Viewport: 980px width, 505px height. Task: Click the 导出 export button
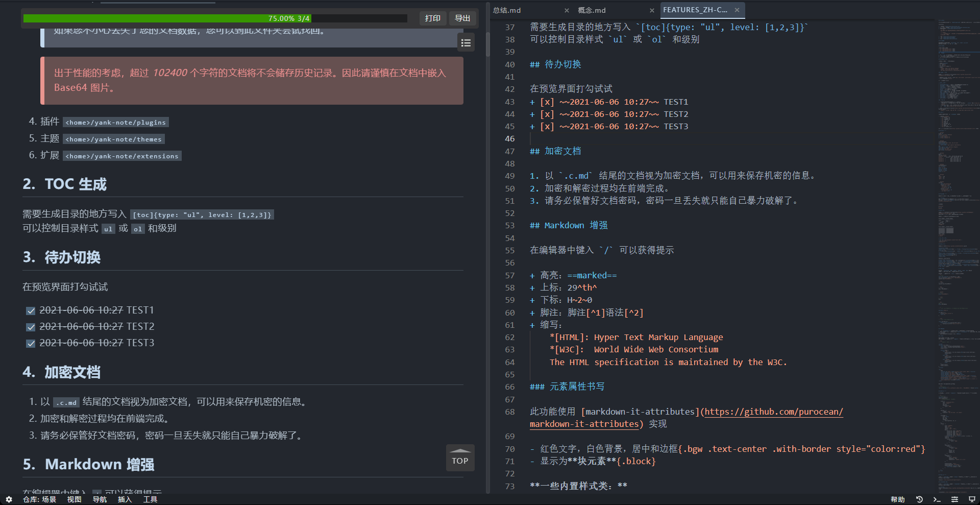[462, 18]
